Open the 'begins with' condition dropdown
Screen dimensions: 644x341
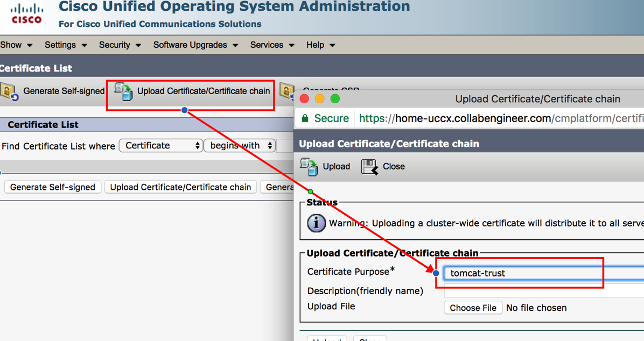[240, 146]
